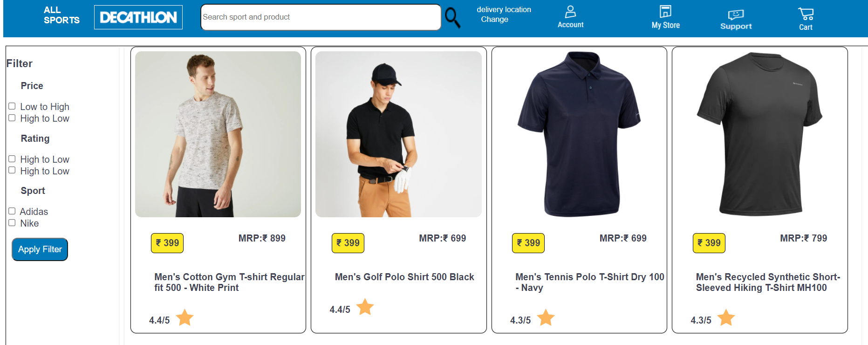Change the delivery location
868x345 pixels.
click(494, 20)
